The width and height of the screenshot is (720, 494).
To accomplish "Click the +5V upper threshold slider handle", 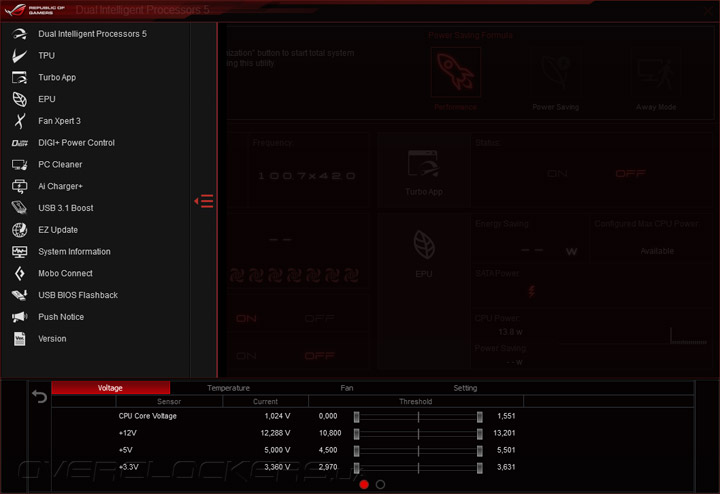I will tap(479, 450).
